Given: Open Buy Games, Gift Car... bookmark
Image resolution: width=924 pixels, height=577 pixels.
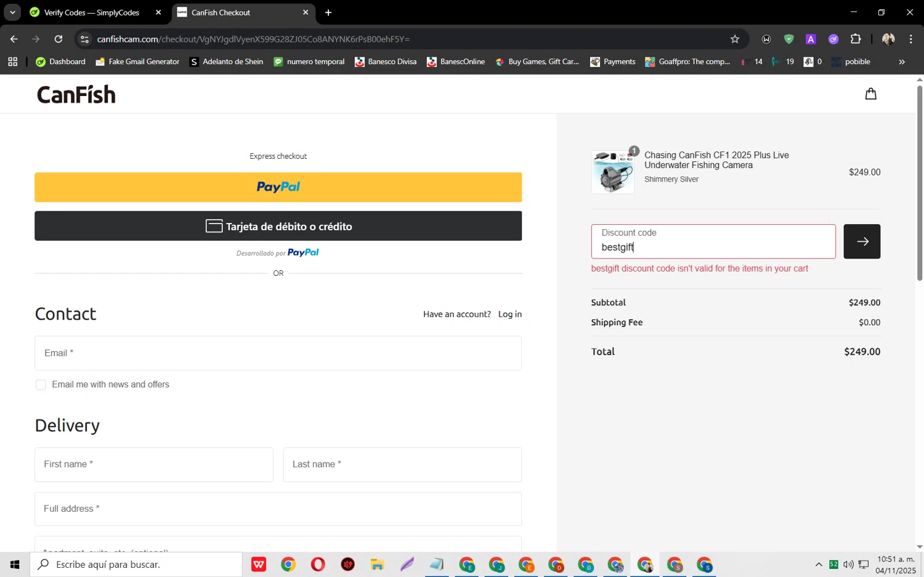Looking at the screenshot, I should click(x=537, y=62).
